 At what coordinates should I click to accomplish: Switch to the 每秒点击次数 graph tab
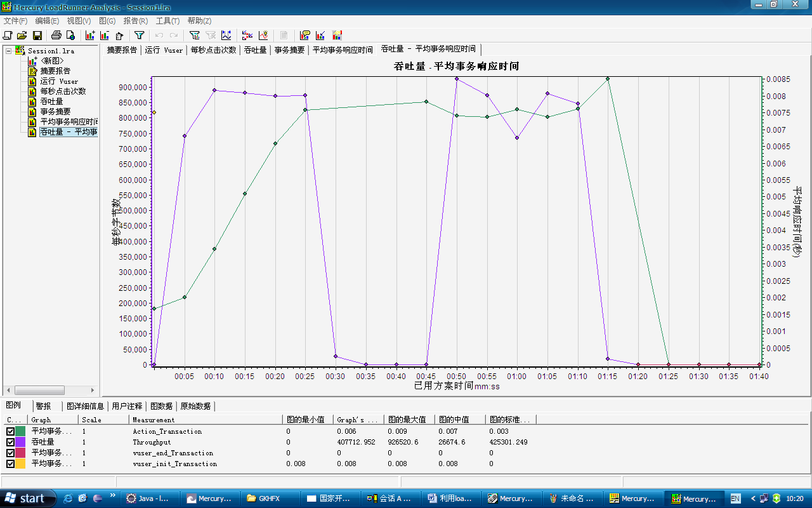click(x=213, y=50)
